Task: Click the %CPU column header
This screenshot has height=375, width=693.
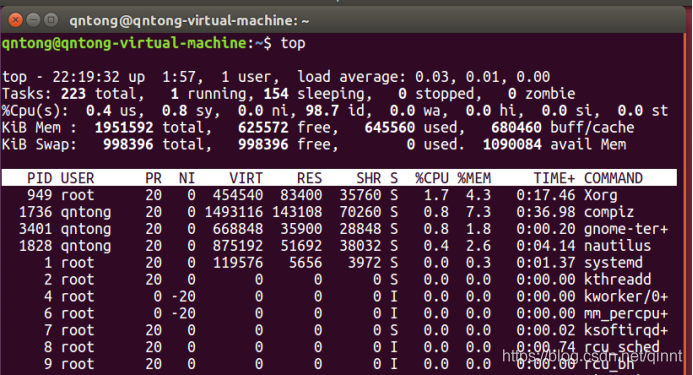Action: pos(432,178)
